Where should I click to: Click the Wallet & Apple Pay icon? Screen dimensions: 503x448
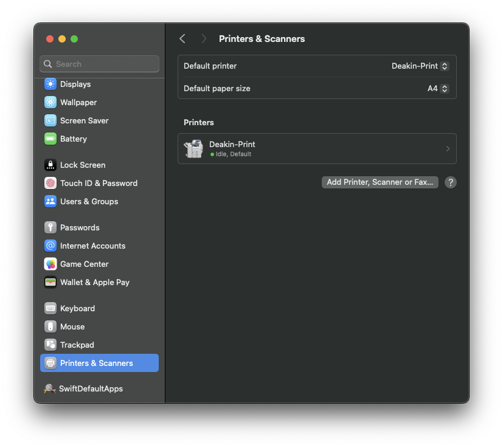[x=50, y=283]
